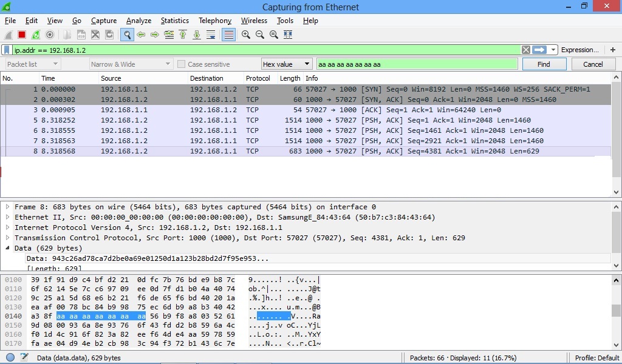This screenshot has height=364, width=622.
Task: Reset text zoom to normal size
Action: coord(274,35)
